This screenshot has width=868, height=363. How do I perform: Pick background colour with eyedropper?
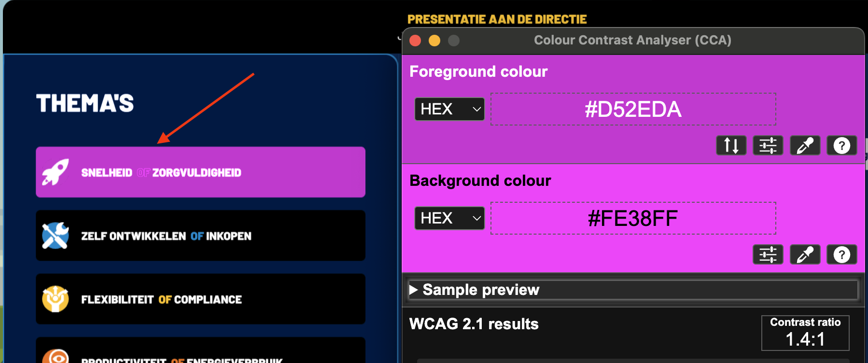pos(805,254)
